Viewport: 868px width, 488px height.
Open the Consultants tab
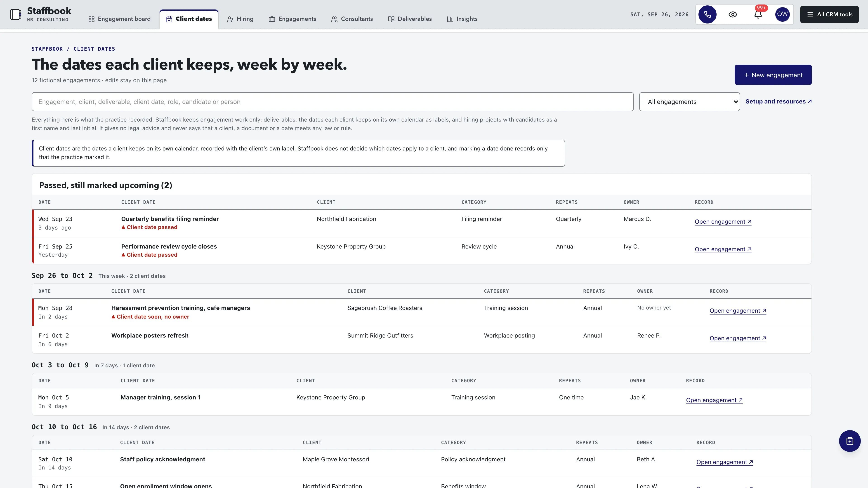click(352, 19)
